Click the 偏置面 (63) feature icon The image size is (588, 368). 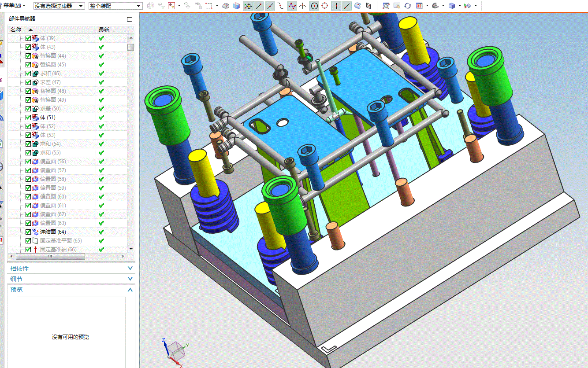(35, 223)
